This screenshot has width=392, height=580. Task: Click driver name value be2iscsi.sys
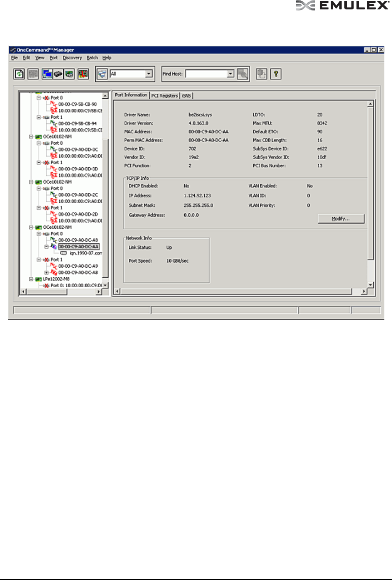[200, 115]
